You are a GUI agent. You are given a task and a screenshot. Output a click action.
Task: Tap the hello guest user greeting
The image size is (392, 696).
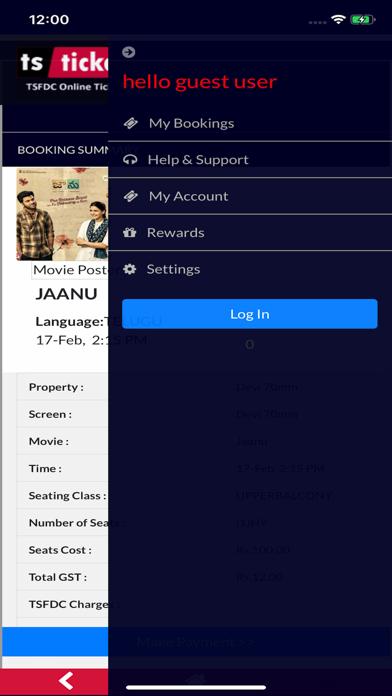coord(200,82)
